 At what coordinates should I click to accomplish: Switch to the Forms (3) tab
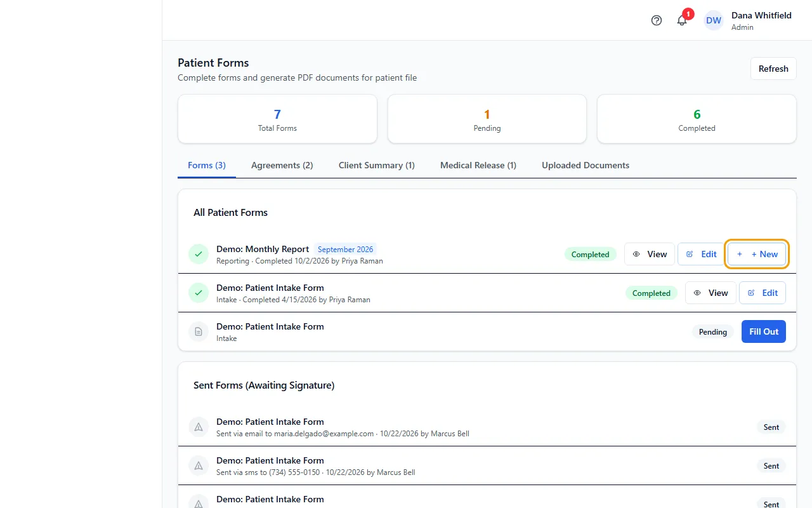coord(207,165)
